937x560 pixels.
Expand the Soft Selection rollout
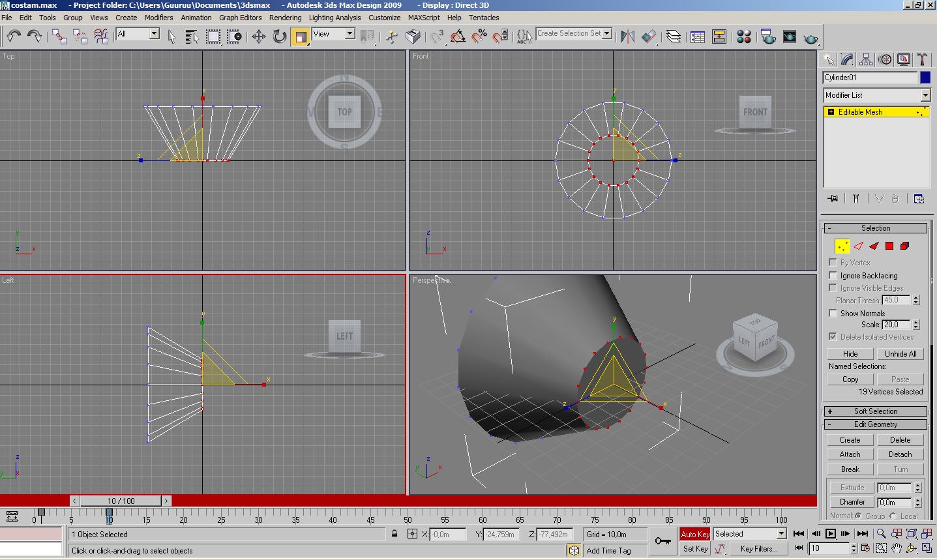[x=875, y=411]
